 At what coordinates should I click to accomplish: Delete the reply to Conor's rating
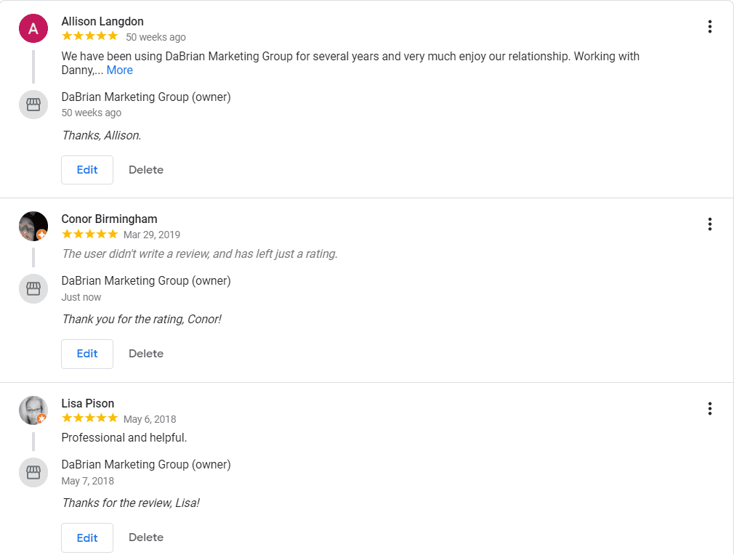pyautogui.click(x=146, y=354)
